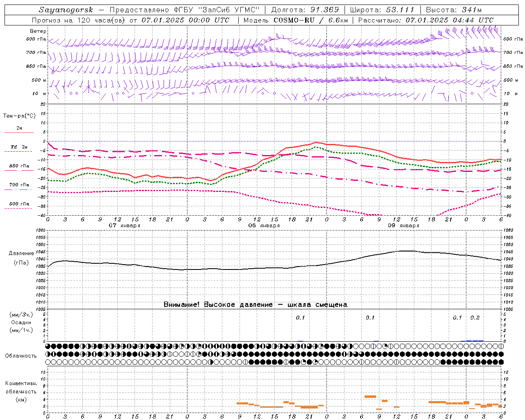Click the 'Давление' pressure panel label
525x420 pixels.
point(21,253)
